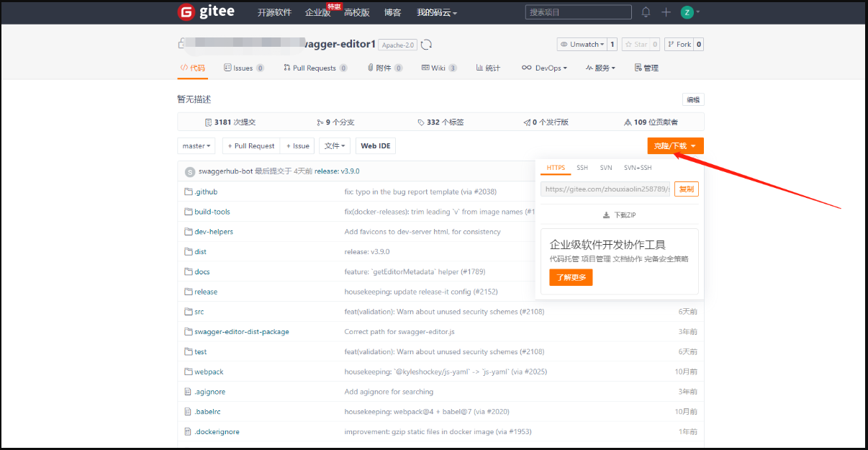This screenshot has width=868, height=450.
Task: Click the 复制 copy button
Action: (687, 189)
